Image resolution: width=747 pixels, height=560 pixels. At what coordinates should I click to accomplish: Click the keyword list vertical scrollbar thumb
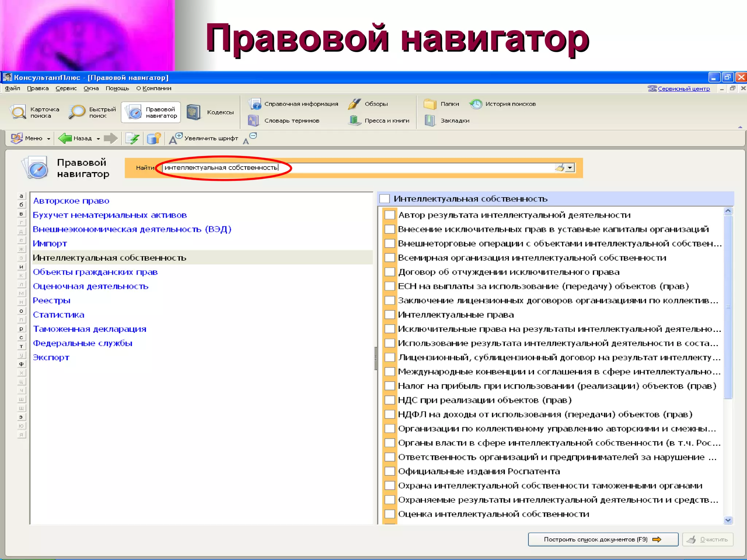click(x=728, y=307)
